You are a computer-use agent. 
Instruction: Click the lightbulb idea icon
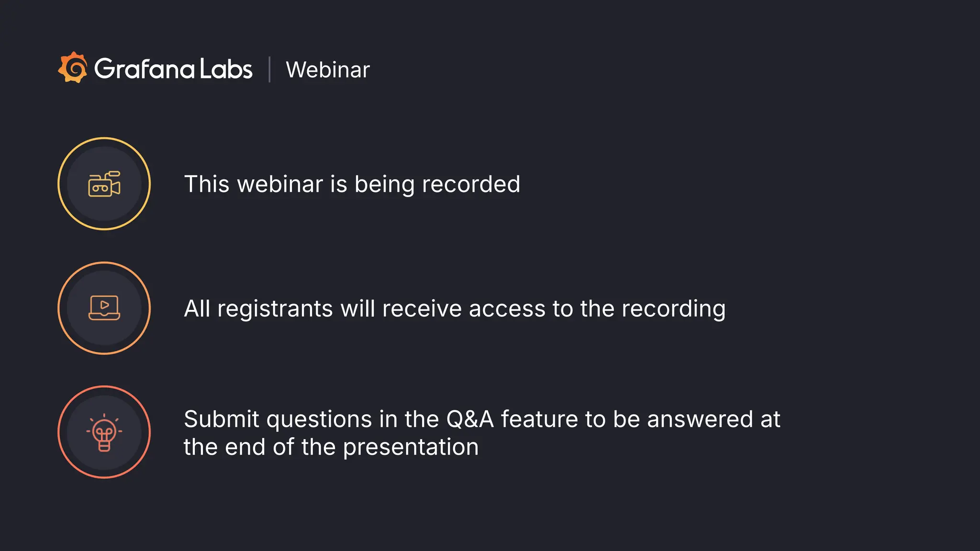104,432
